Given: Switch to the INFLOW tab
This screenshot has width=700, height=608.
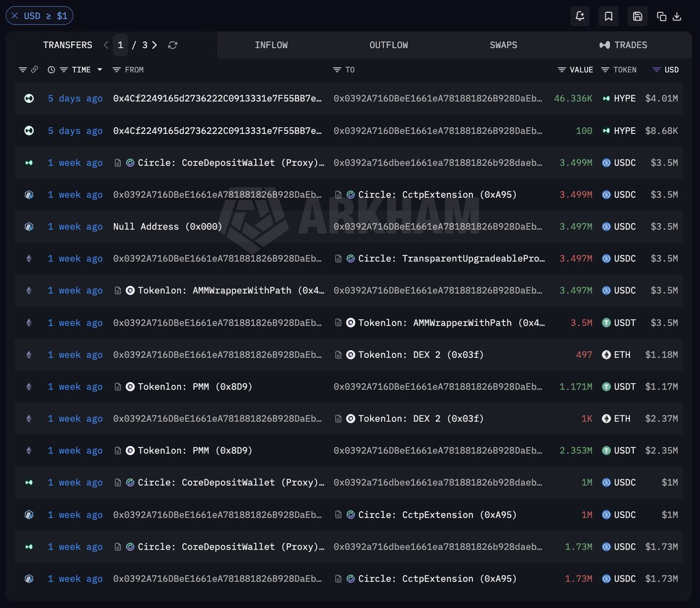Looking at the screenshot, I should (x=271, y=45).
